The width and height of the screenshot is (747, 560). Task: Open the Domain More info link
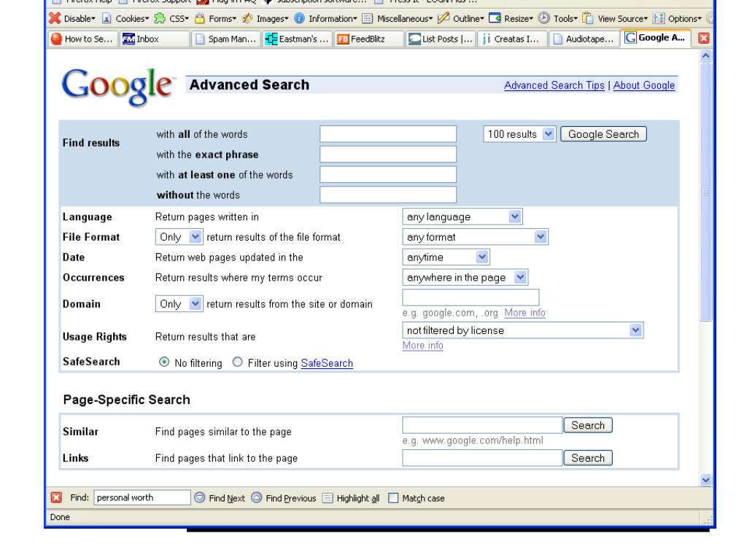click(525, 312)
